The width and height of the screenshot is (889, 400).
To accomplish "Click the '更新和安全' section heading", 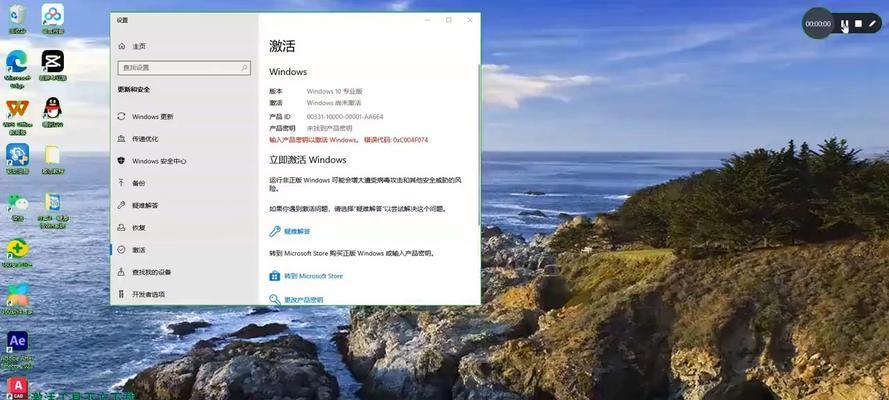I will click(x=134, y=90).
